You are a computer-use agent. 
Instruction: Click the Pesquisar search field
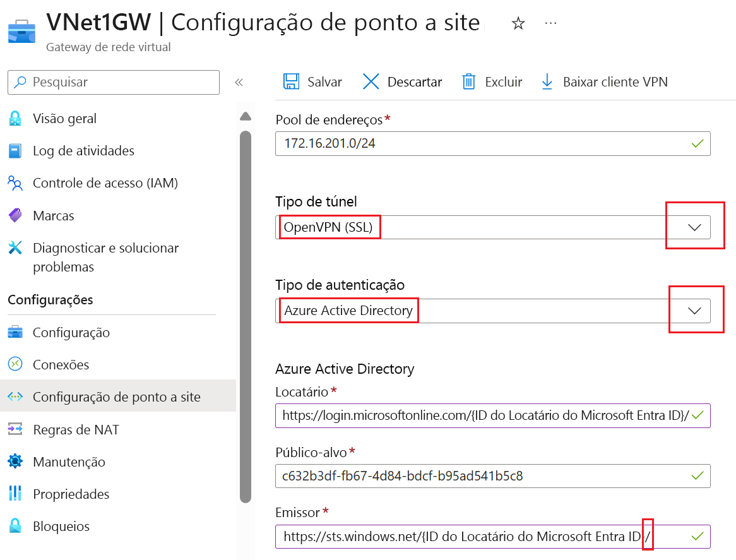point(114,82)
